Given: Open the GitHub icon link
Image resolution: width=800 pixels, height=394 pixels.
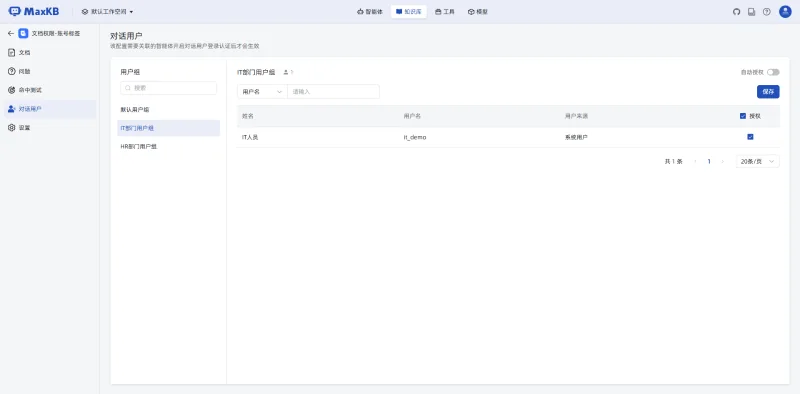Looking at the screenshot, I should point(736,12).
